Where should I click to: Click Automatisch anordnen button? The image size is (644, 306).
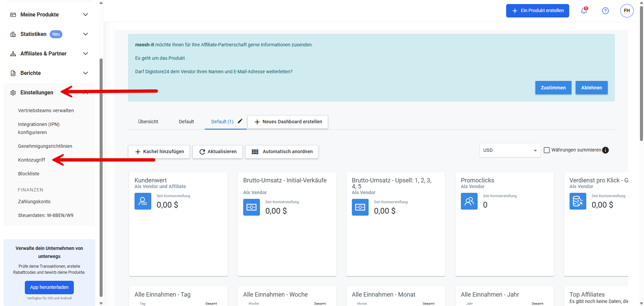[x=282, y=152]
